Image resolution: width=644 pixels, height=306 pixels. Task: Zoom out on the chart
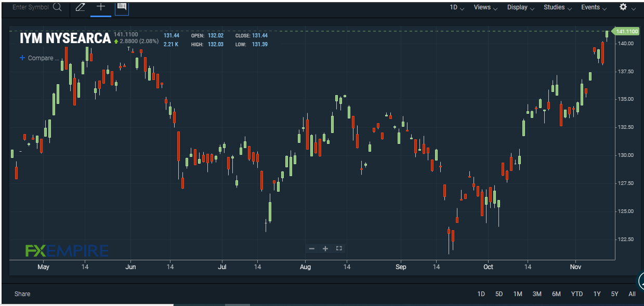click(311, 248)
